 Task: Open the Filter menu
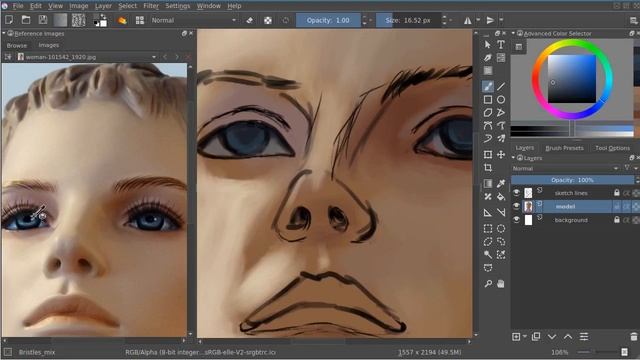[151, 6]
